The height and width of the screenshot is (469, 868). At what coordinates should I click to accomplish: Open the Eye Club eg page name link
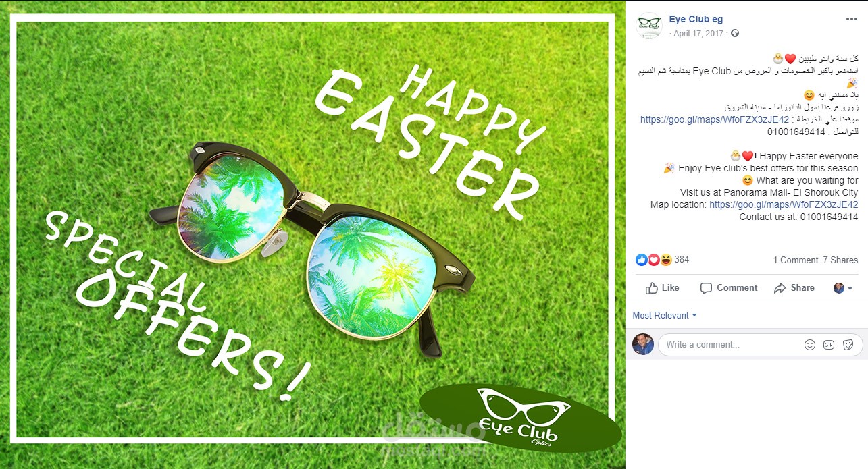tap(696, 19)
